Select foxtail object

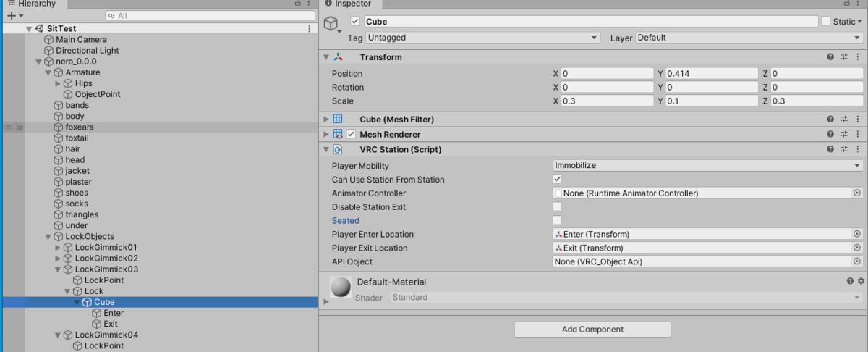coord(77,138)
